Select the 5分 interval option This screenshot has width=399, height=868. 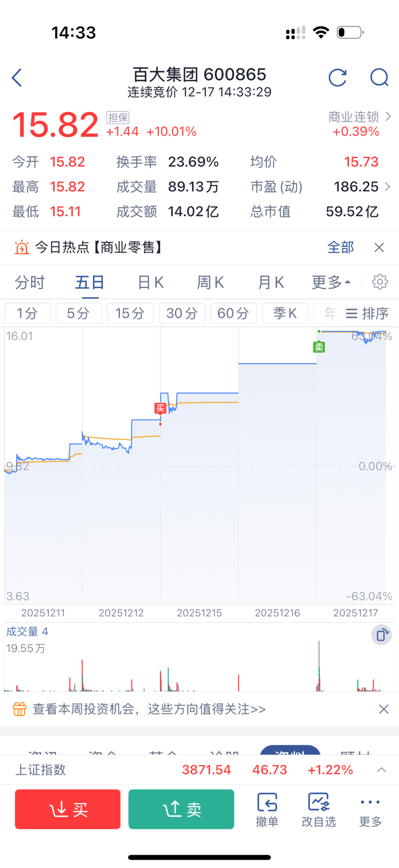78,313
